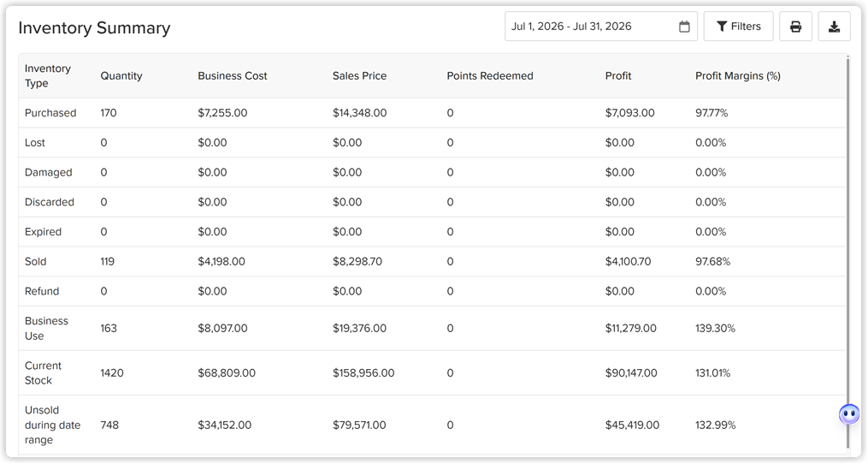Select the Discarded row label
Screen dimensions: 868x464
pyautogui.click(x=50, y=202)
